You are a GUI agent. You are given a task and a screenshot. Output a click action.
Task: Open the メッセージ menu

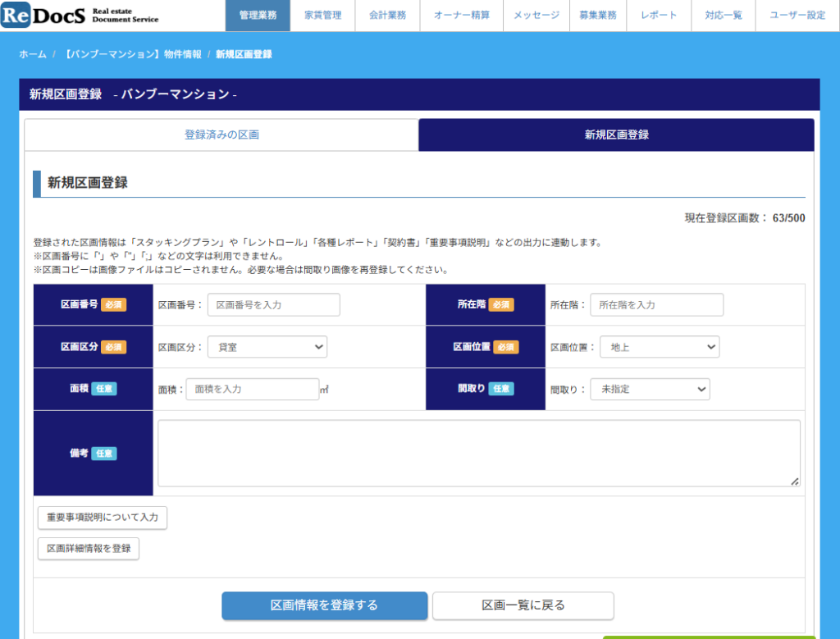click(x=536, y=16)
